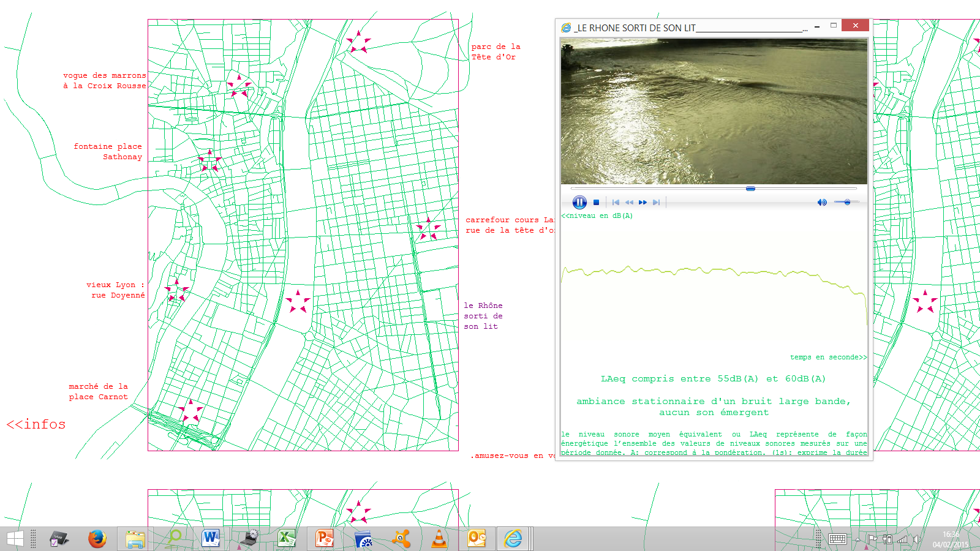Click the rewind media button
The image size is (980, 551).
(x=629, y=202)
